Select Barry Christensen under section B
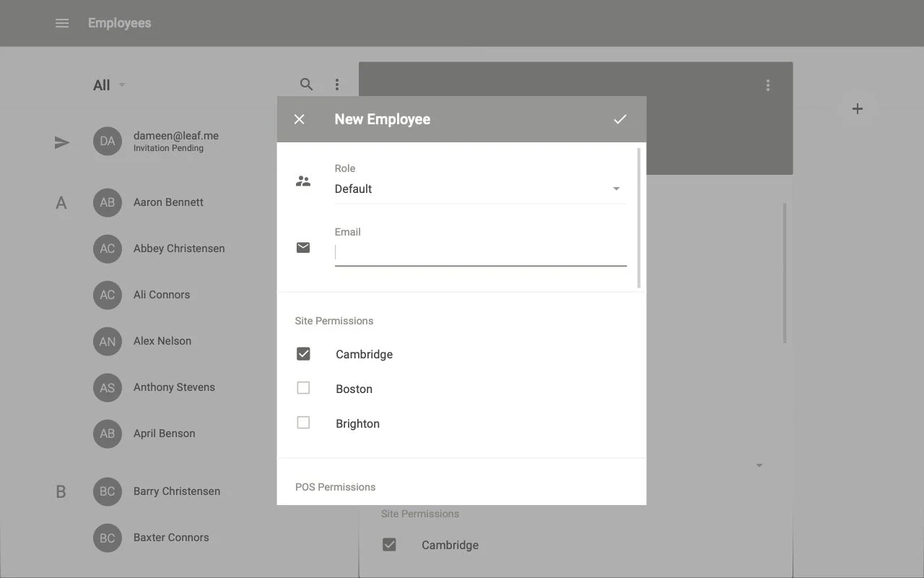The height and width of the screenshot is (578, 924). (x=176, y=491)
